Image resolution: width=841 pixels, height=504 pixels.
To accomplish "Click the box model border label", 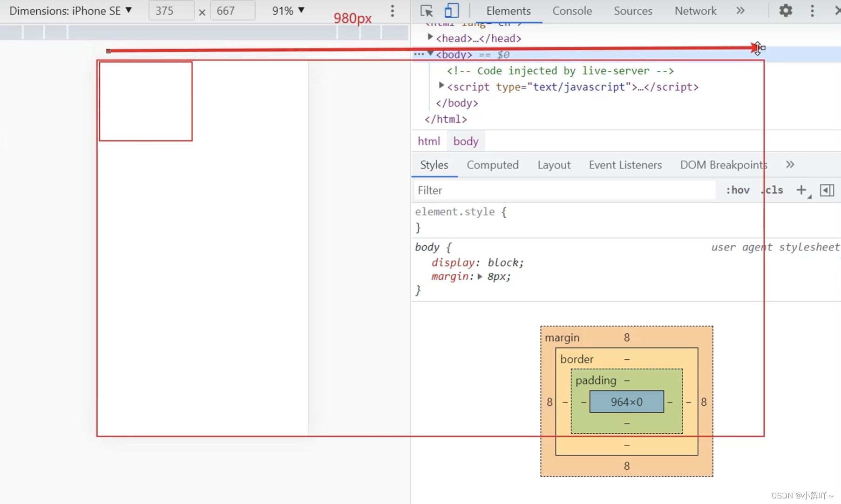I will coord(577,359).
